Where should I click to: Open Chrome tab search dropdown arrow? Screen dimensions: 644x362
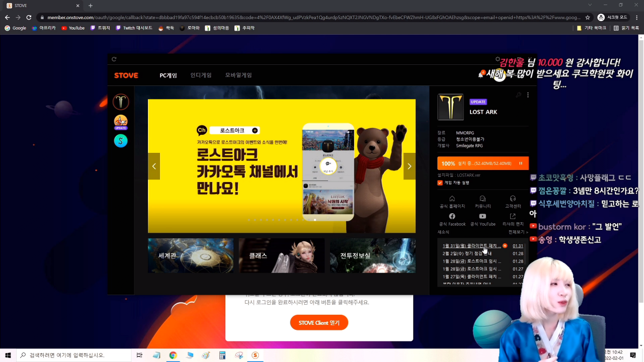[x=590, y=5]
